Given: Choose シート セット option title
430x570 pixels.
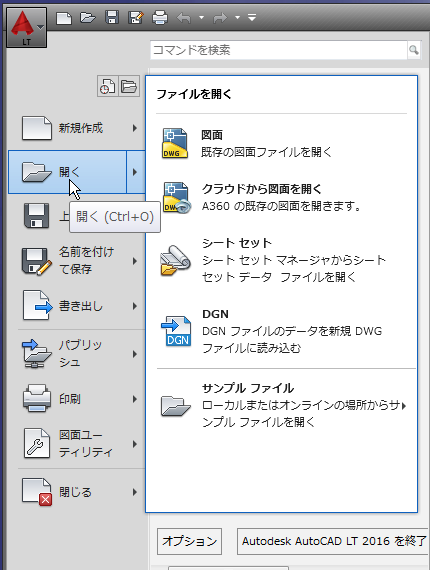Looking at the screenshot, I should 237,243.
